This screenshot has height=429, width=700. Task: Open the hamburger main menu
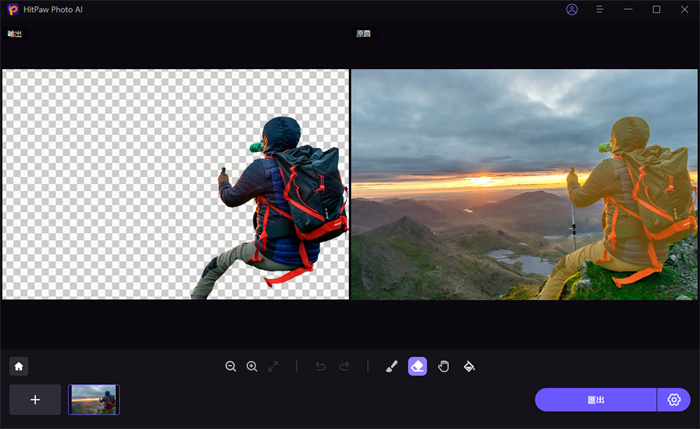click(x=600, y=9)
